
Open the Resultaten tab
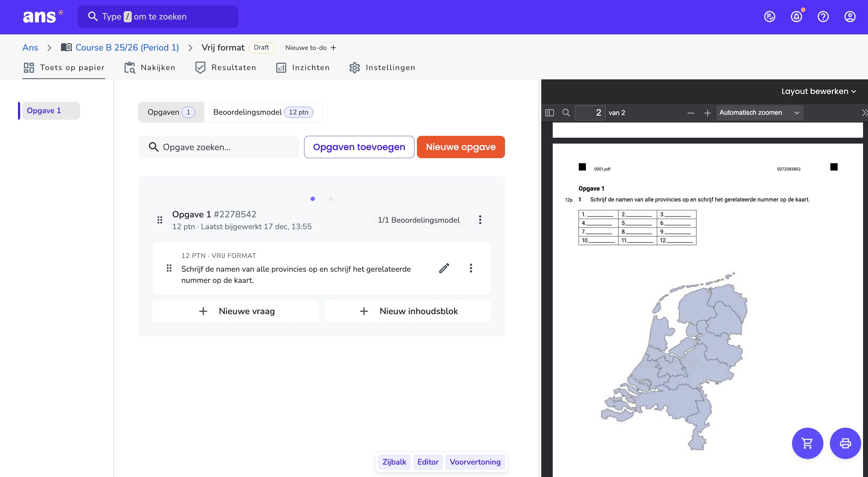[225, 67]
